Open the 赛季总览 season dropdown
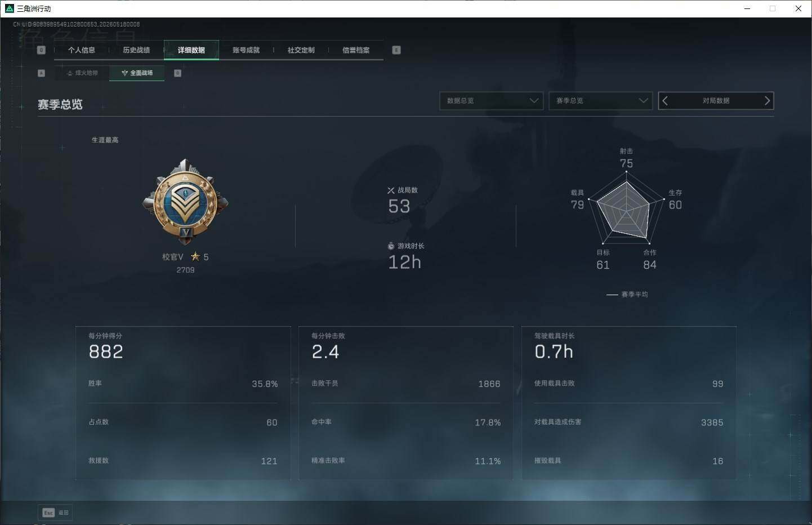Viewport: 812px width, 525px height. [600, 101]
